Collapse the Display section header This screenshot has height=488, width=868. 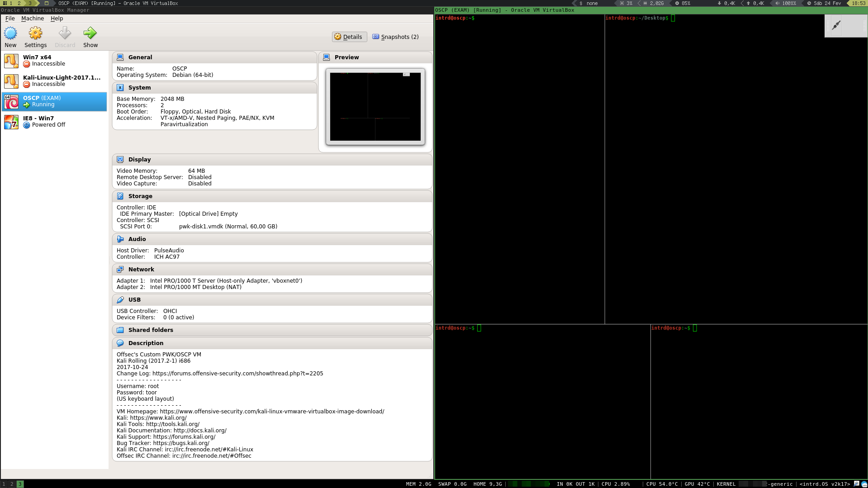[x=272, y=160]
